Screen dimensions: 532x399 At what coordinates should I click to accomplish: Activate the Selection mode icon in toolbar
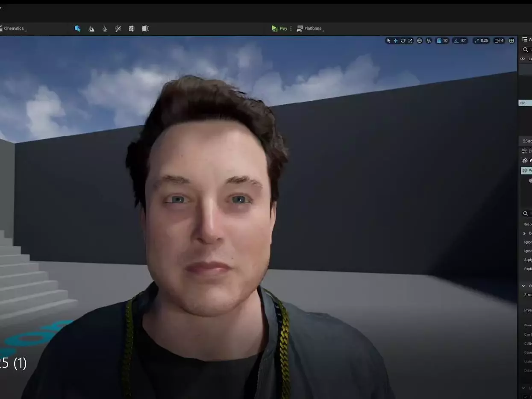tap(78, 29)
